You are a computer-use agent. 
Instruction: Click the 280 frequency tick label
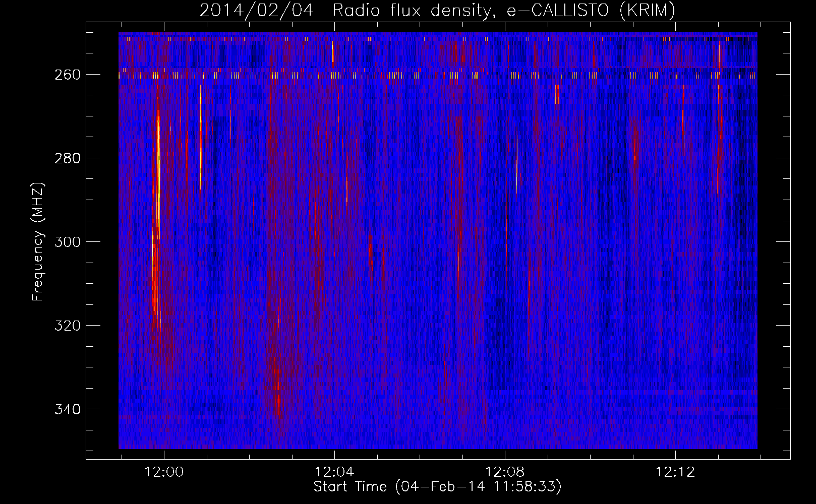tap(67, 158)
